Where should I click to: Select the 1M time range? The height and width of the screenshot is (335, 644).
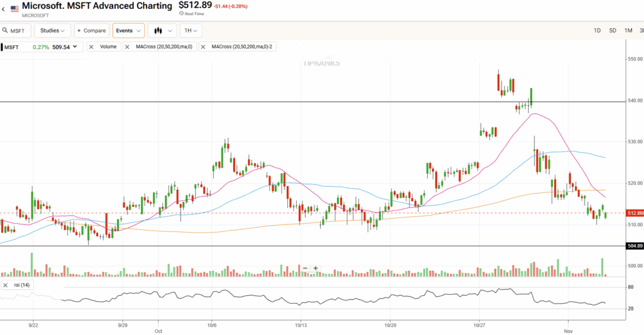pyautogui.click(x=628, y=30)
